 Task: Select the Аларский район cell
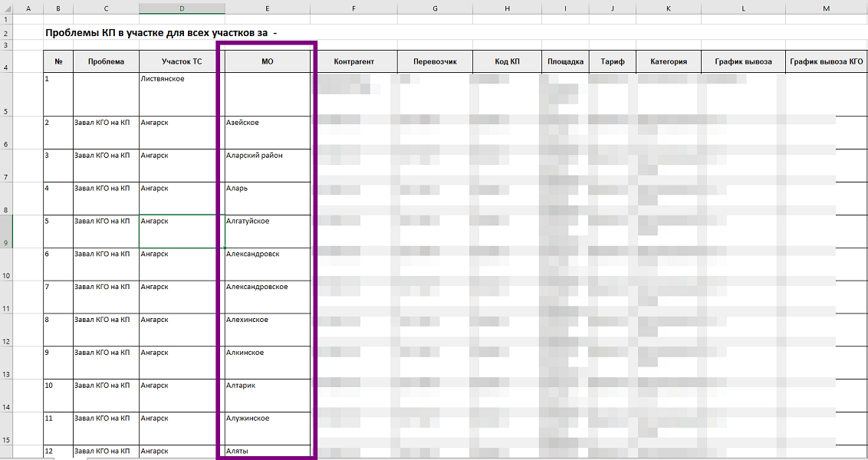coord(267,165)
